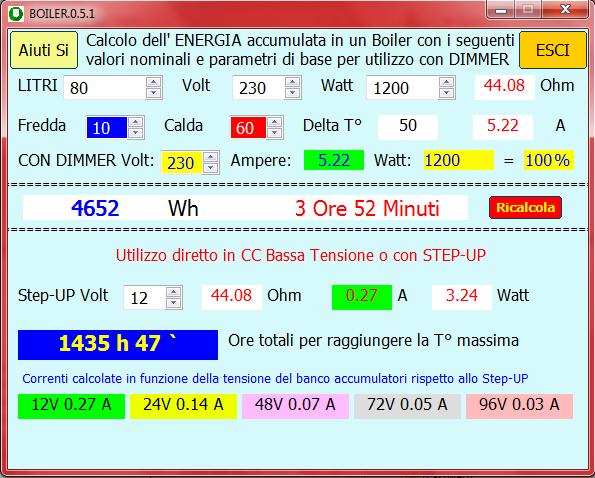Raise Fredda cold temperature with up arrow

136,122
